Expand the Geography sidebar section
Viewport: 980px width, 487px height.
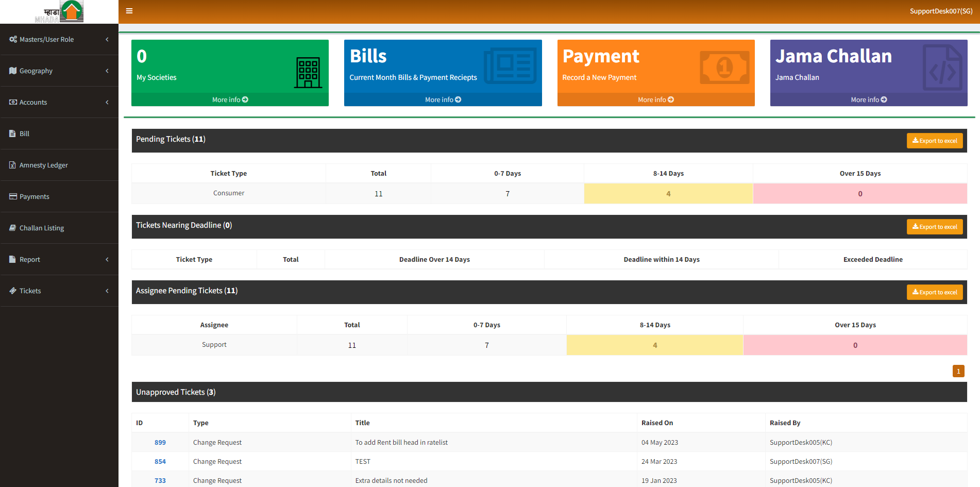tap(36, 71)
